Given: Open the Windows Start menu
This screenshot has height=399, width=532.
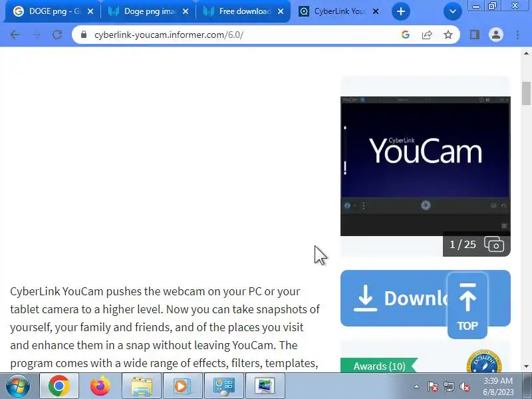Looking at the screenshot, I should tap(18, 386).
